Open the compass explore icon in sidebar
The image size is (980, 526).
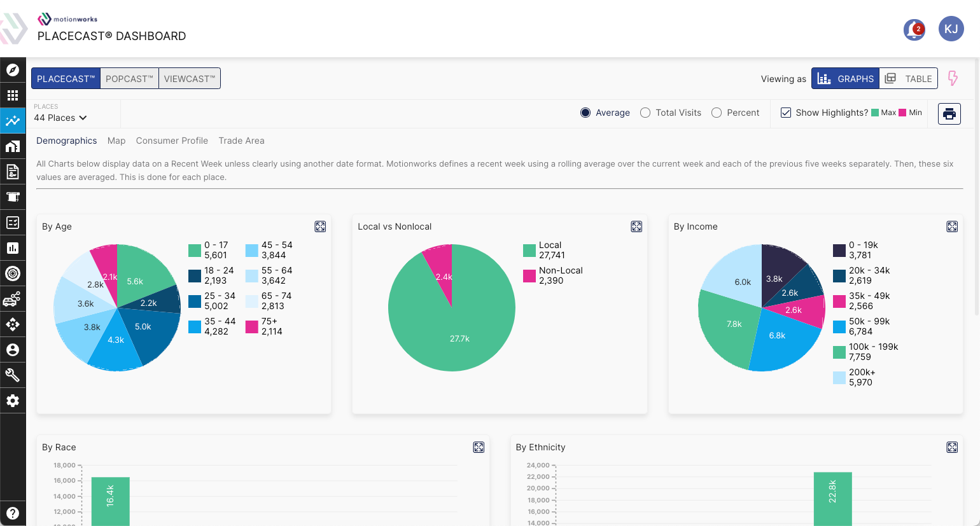[x=13, y=70]
